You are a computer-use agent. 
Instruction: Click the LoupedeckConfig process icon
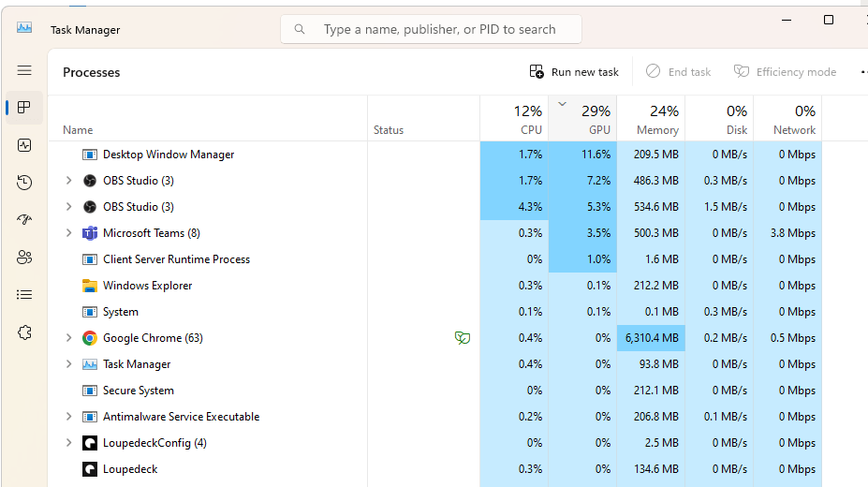coord(90,443)
